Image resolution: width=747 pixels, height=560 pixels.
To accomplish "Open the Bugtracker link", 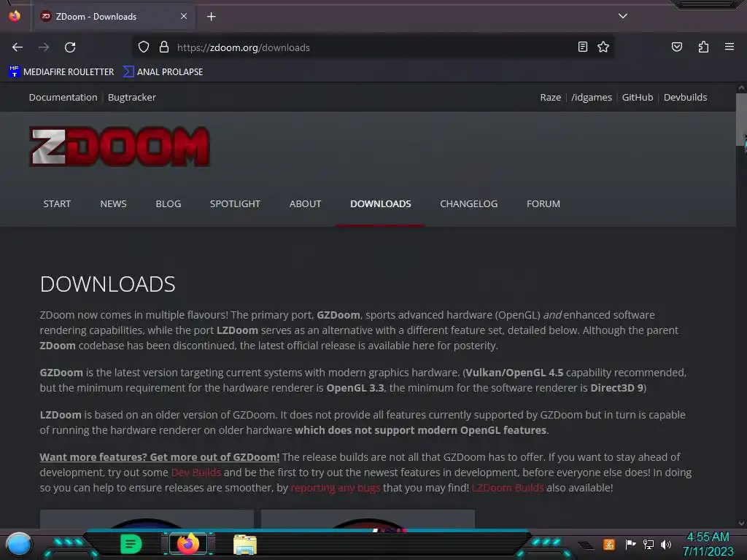I will pos(132,97).
